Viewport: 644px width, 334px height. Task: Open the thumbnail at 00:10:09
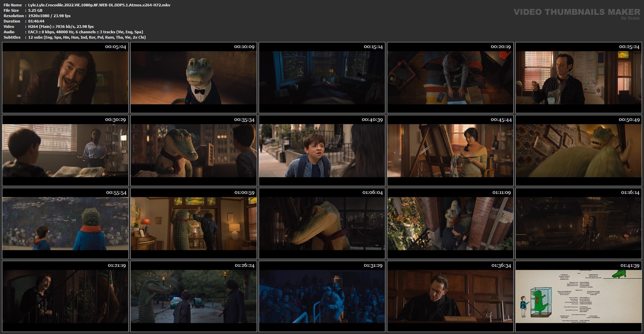click(194, 78)
